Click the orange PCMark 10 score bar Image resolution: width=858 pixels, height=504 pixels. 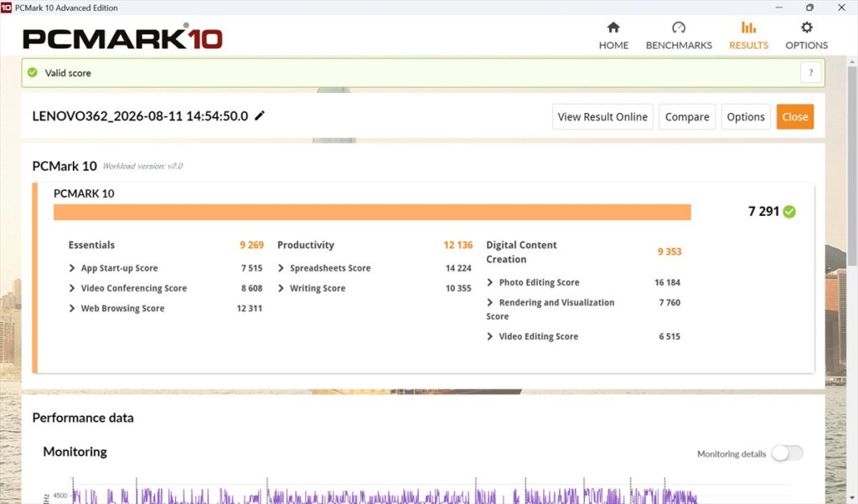tap(372, 212)
